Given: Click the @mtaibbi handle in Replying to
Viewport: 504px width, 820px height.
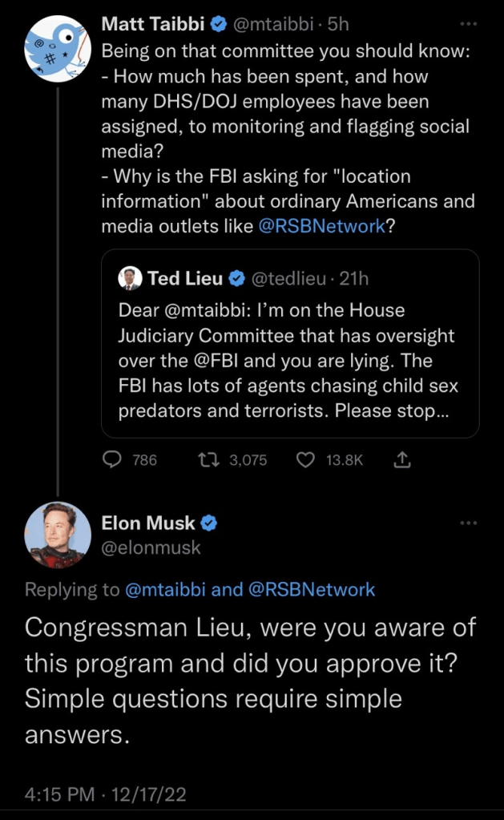Looking at the screenshot, I should 165,590.
